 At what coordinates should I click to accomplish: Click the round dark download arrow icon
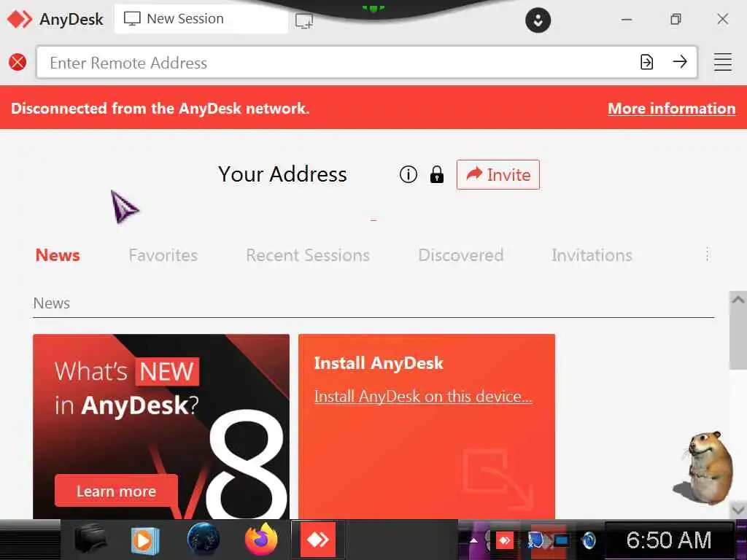538,20
